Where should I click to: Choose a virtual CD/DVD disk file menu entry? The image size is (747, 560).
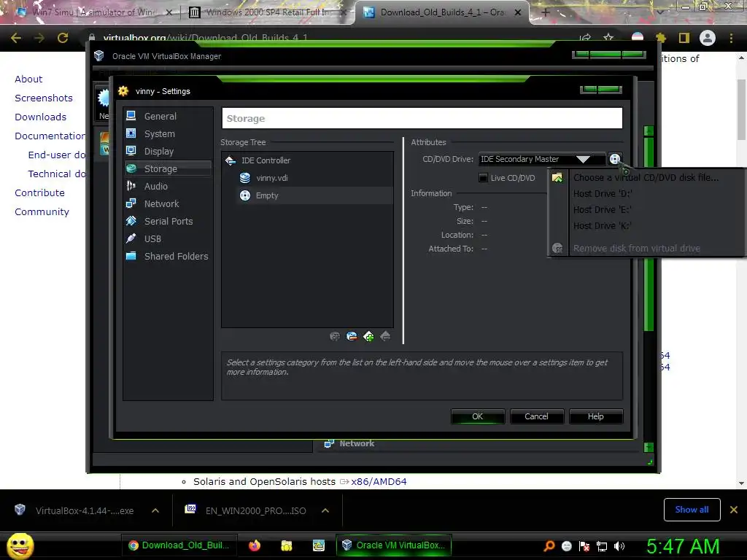646,178
